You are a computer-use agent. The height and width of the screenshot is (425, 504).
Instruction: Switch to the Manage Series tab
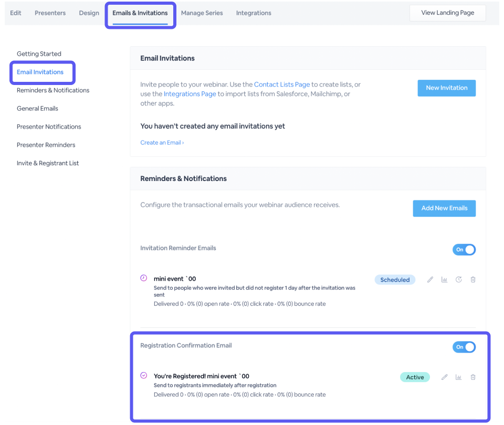(202, 13)
